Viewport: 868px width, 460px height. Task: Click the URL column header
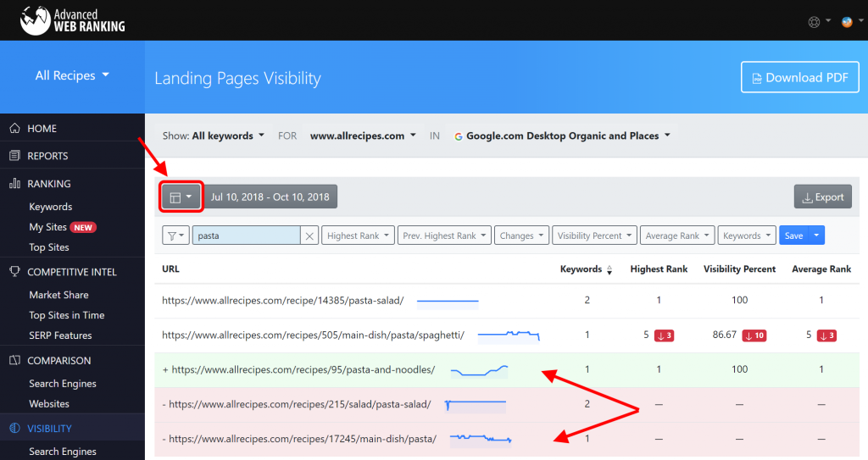(170, 269)
